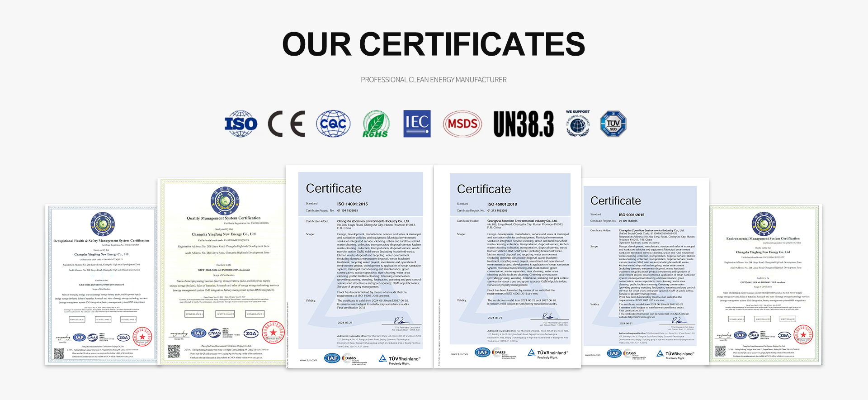Click "Certificate" heading on ISO 9001 certificate

tap(616, 200)
